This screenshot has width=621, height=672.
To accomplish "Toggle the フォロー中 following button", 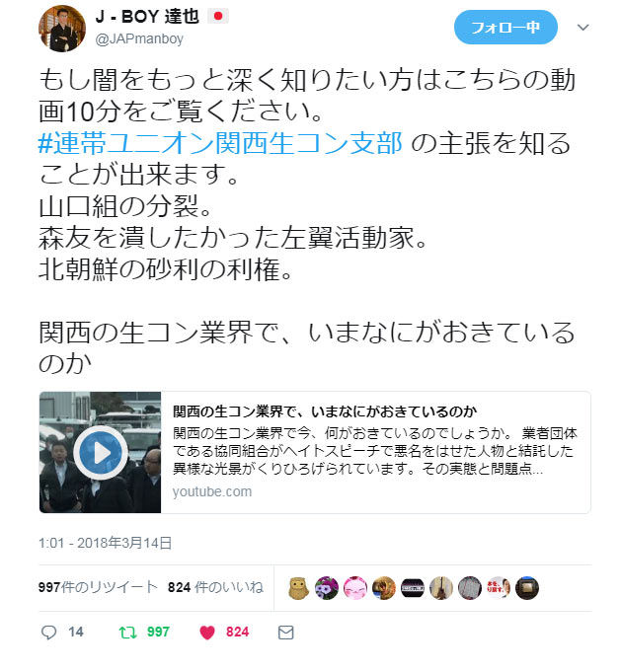I will (x=505, y=28).
